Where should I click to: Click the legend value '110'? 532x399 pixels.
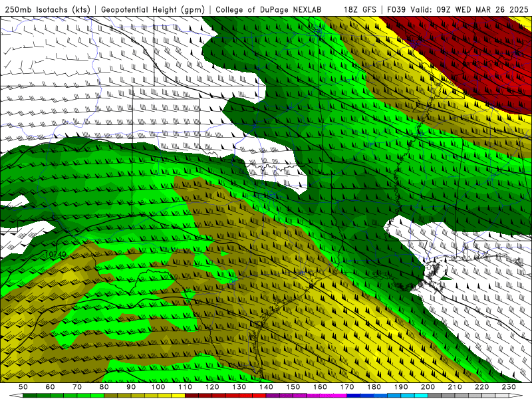click(x=186, y=387)
